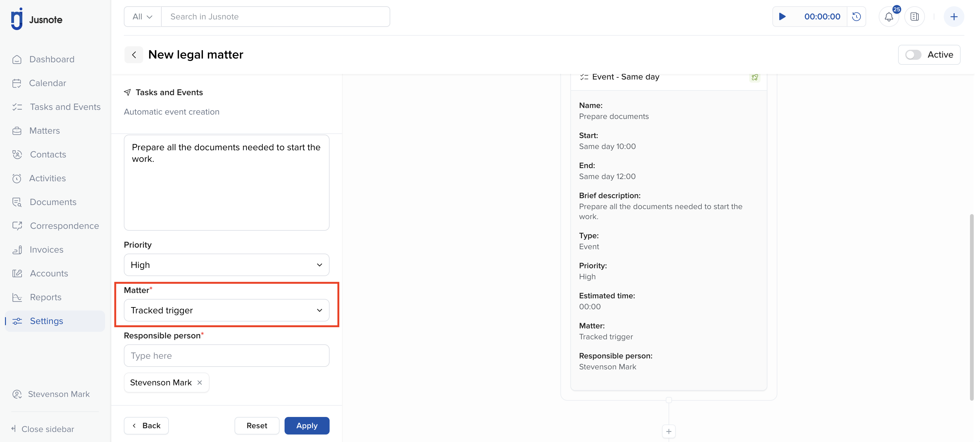The image size is (980, 442).
Task: Open Contacts in the sidebar
Action: pos(48,155)
